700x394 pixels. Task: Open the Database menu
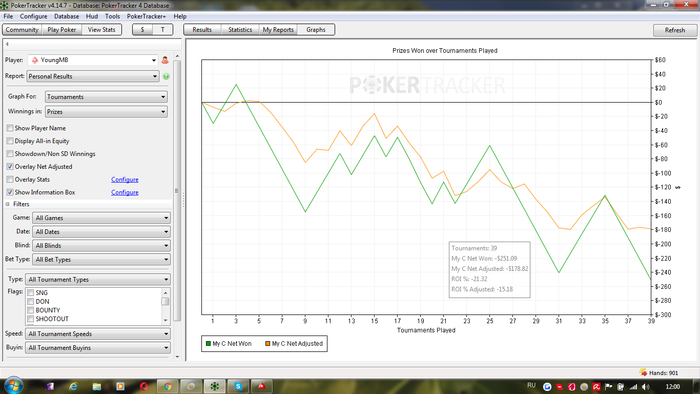tap(67, 17)
